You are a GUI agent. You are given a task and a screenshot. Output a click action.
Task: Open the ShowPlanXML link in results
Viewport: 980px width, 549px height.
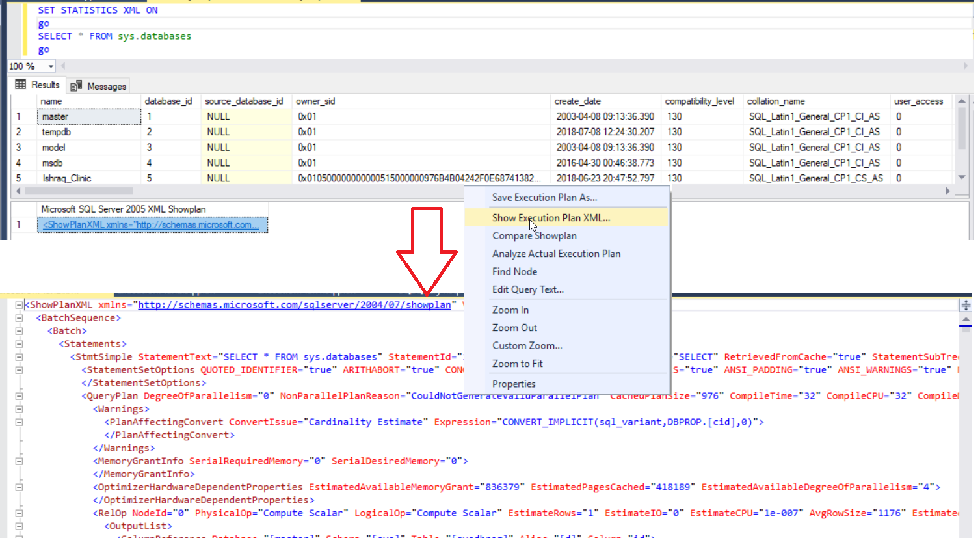click(151, 225)
